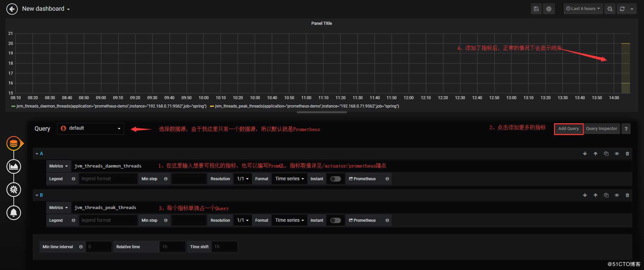Move query A down

[x=585, y=153]
